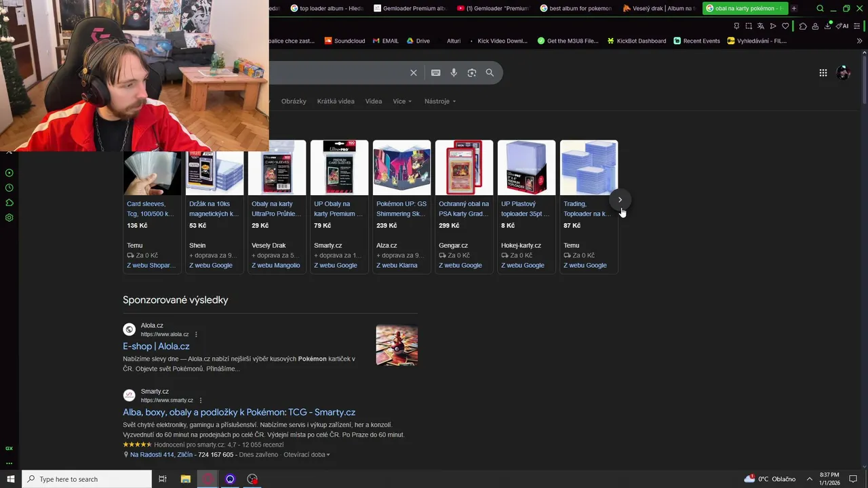Open Soundcloud bookmark
Screen dimensions: 868x488
point(345,41)
